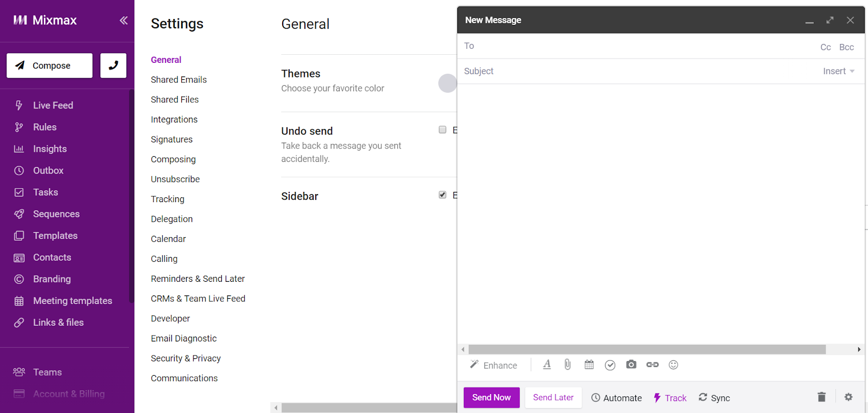Open compose settings gear icon
This screenshot has height=413, width=868.
click(848, 397)
